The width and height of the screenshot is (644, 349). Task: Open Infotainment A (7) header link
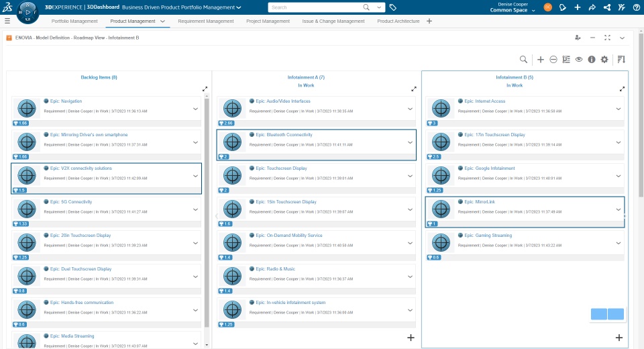point(306,77)
